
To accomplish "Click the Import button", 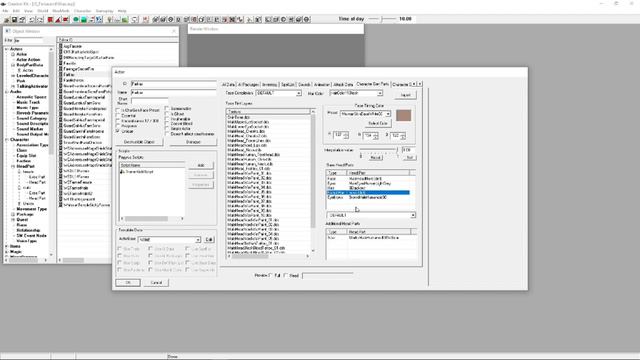I will [x=405, y=95].
